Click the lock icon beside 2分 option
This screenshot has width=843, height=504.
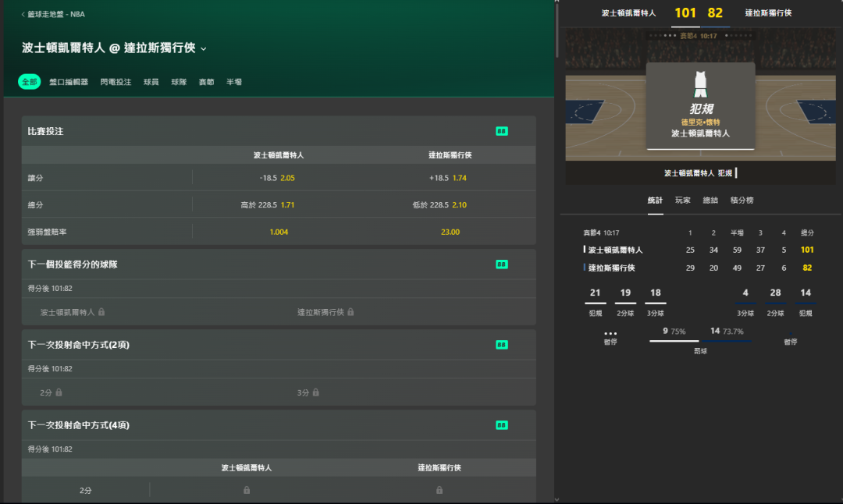click(x=59, y=392)
